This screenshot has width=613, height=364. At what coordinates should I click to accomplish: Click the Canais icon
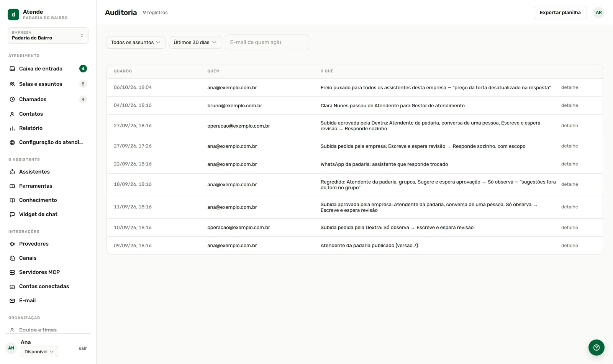click(12, 258)
